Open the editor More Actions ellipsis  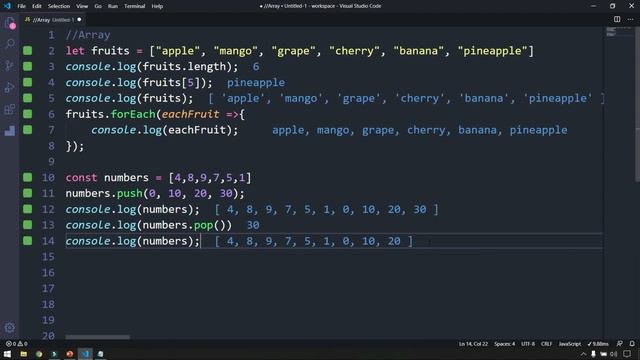[x=630, y=19]
